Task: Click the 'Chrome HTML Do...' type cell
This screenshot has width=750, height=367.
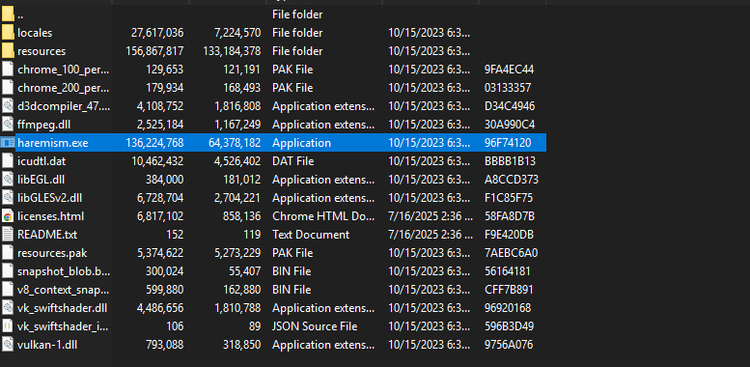Action: point(323,216)
